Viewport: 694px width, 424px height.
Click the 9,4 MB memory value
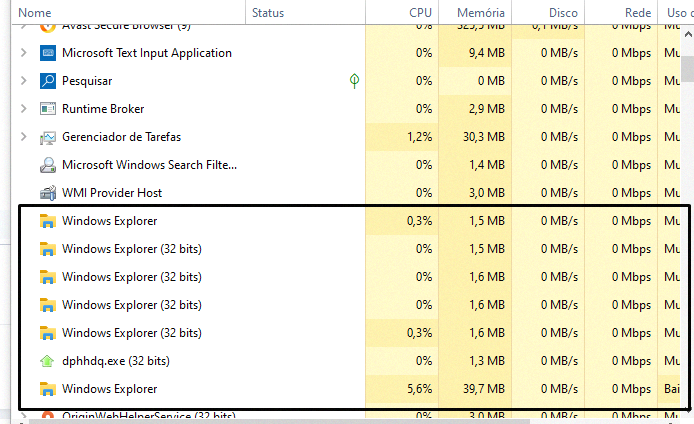(x=487, y=53)
